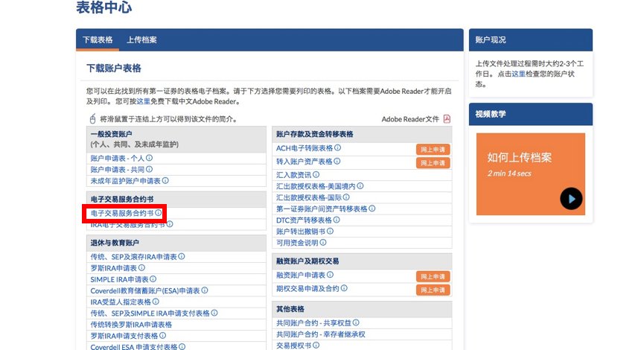Open the 电子交易服务合约书 form link
This screenshot has height=350, width=644.
click(x=121, y=213)
